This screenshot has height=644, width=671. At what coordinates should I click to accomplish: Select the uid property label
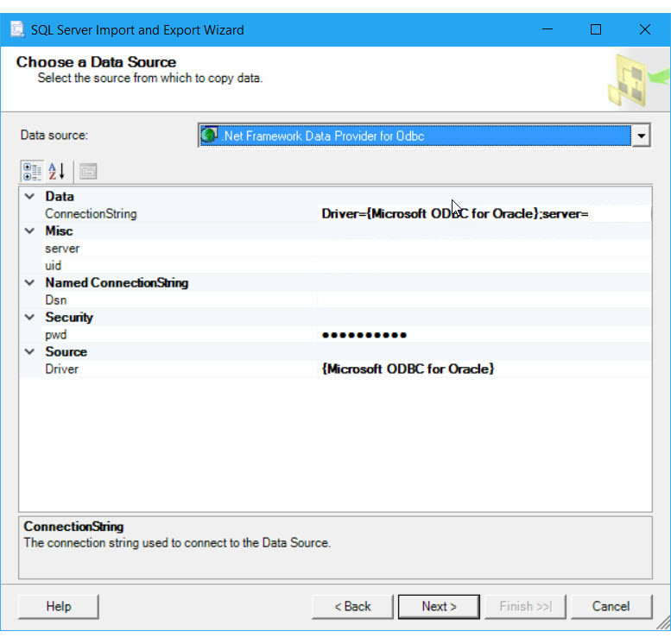53,266
